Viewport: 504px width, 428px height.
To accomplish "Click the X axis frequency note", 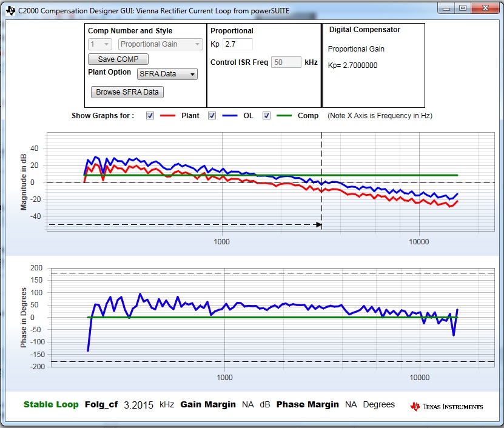I will tap(380, 116).
